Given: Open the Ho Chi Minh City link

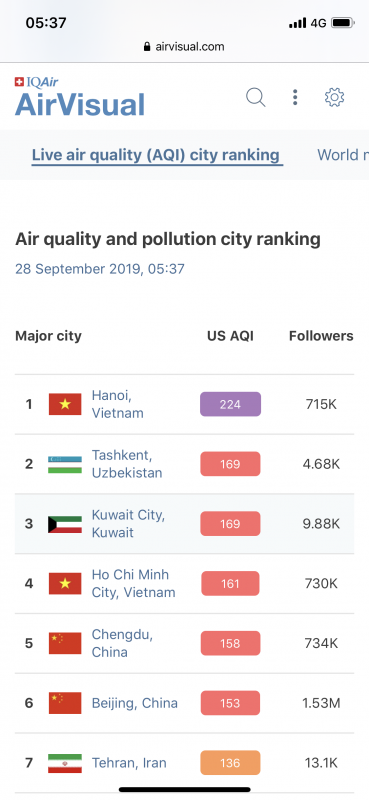Looking at the screenshot, I should click(x=133, y=583).
